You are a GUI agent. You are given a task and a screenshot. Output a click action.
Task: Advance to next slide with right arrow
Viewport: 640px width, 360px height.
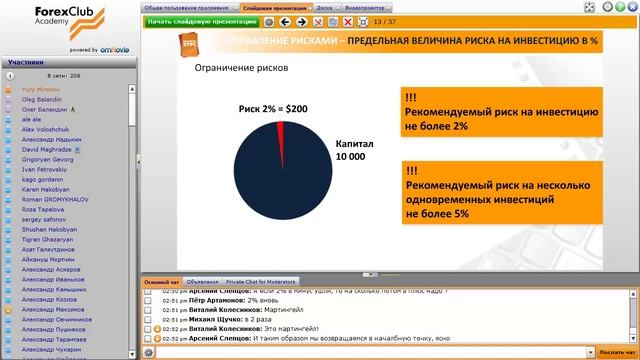pos(301,22)
